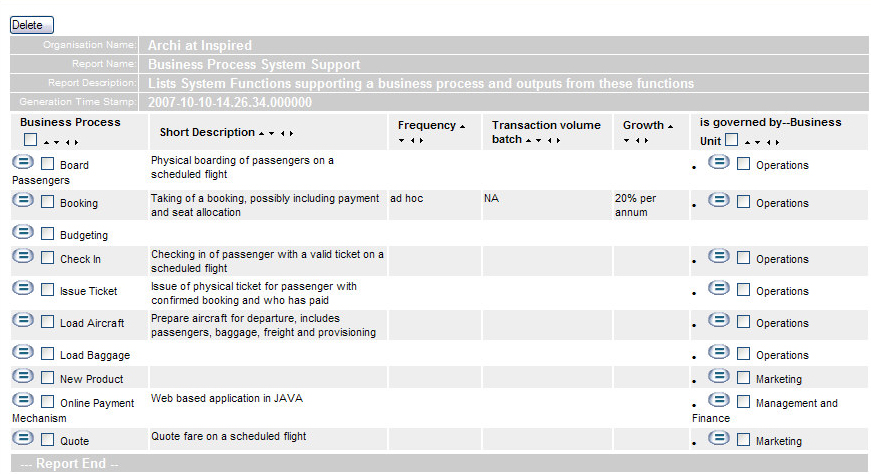Open the menu icon for Load Aircraft

tap(22, 321)
